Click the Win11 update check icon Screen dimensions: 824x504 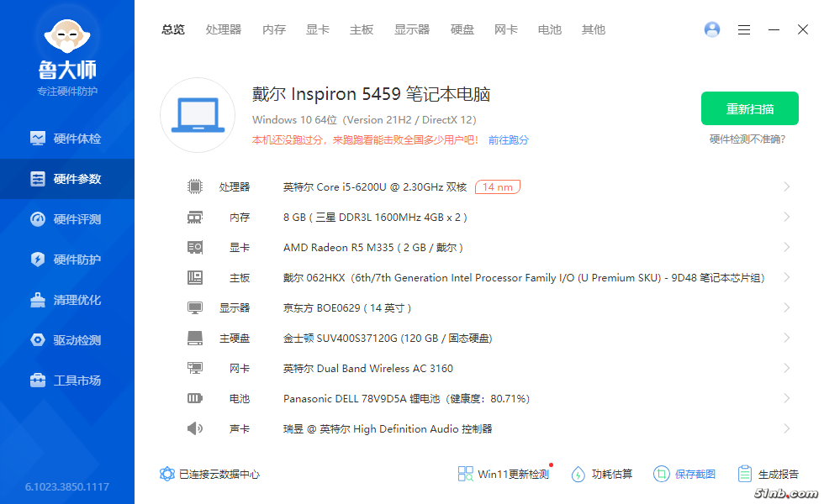pos(465,474)
